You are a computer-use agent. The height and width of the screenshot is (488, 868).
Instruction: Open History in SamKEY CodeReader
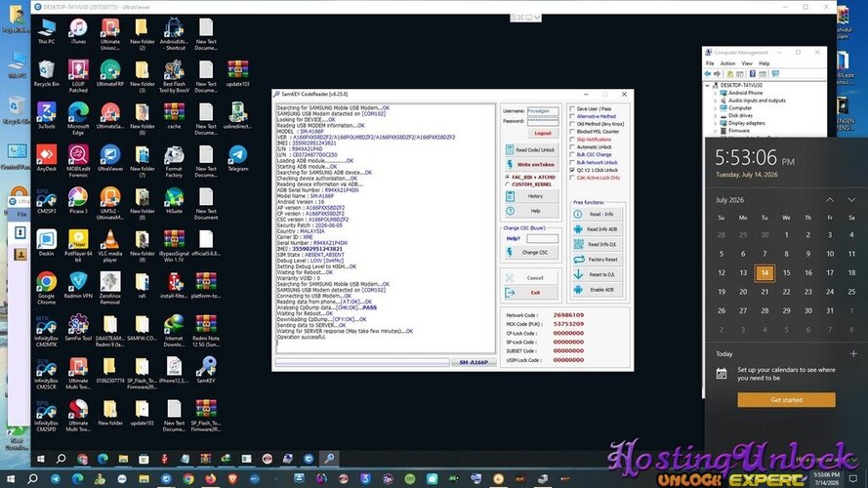530,196
